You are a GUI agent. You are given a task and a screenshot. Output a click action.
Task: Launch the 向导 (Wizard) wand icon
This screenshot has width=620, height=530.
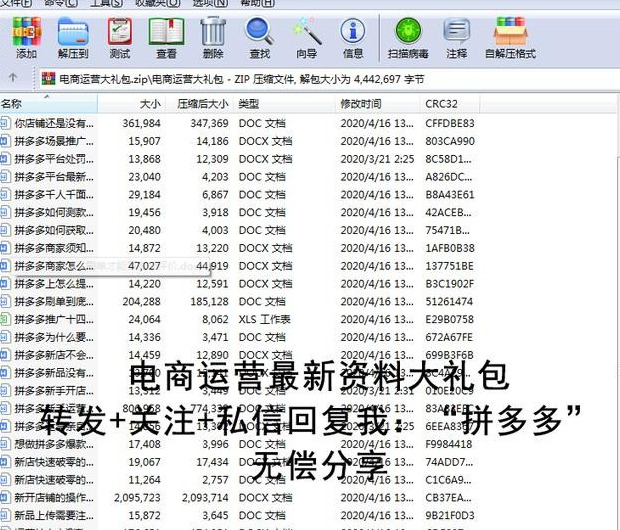(x=307, y=38)
